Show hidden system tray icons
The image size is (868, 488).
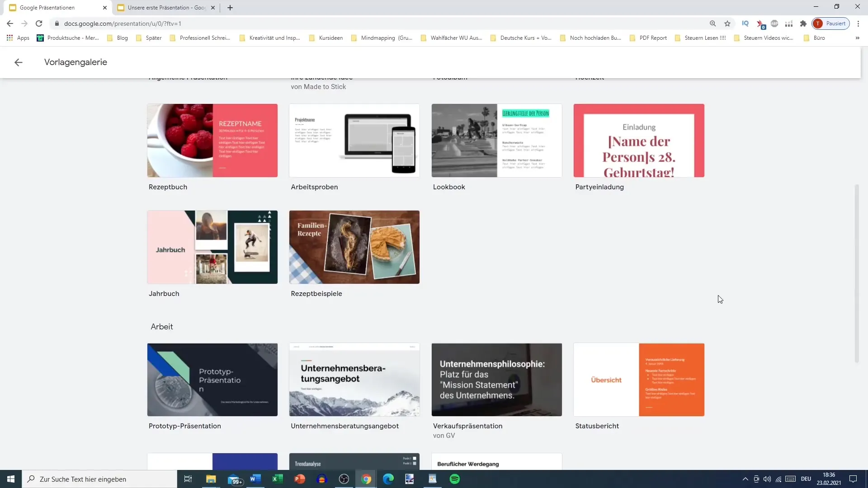click(745, 479)
